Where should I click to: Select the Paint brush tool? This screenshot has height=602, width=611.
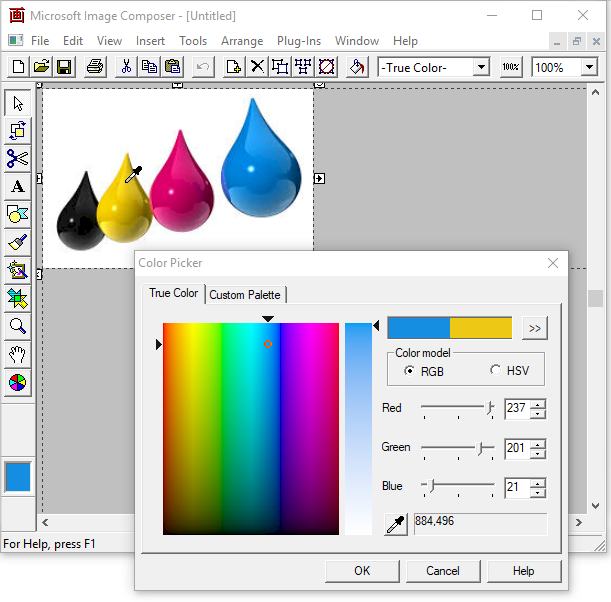coord(18,242)
